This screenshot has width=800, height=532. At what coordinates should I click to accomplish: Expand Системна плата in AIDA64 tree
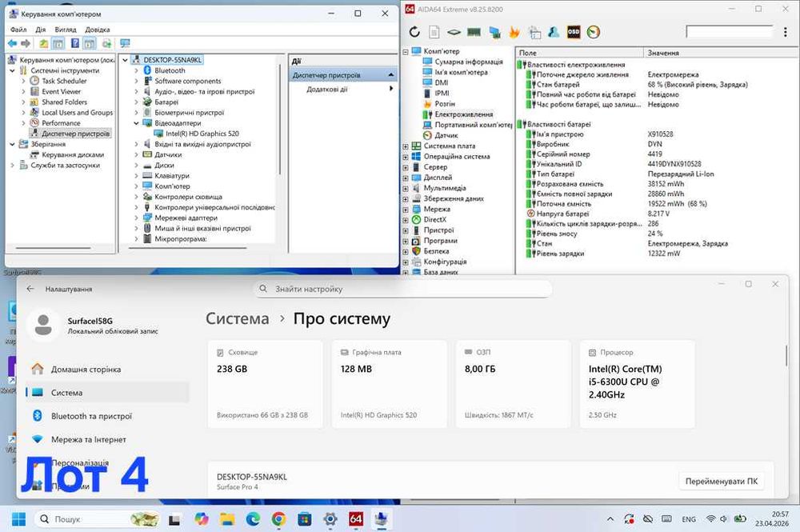click(406, 146)
